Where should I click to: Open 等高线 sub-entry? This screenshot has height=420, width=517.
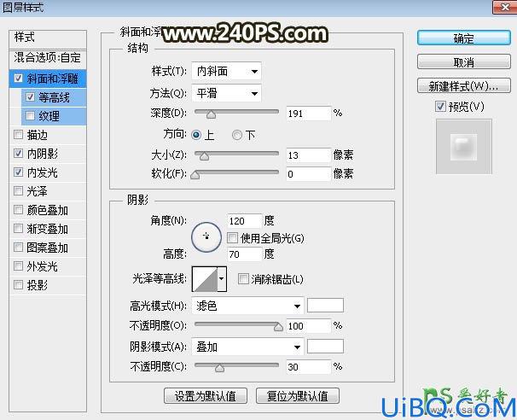tap(55, 97)
